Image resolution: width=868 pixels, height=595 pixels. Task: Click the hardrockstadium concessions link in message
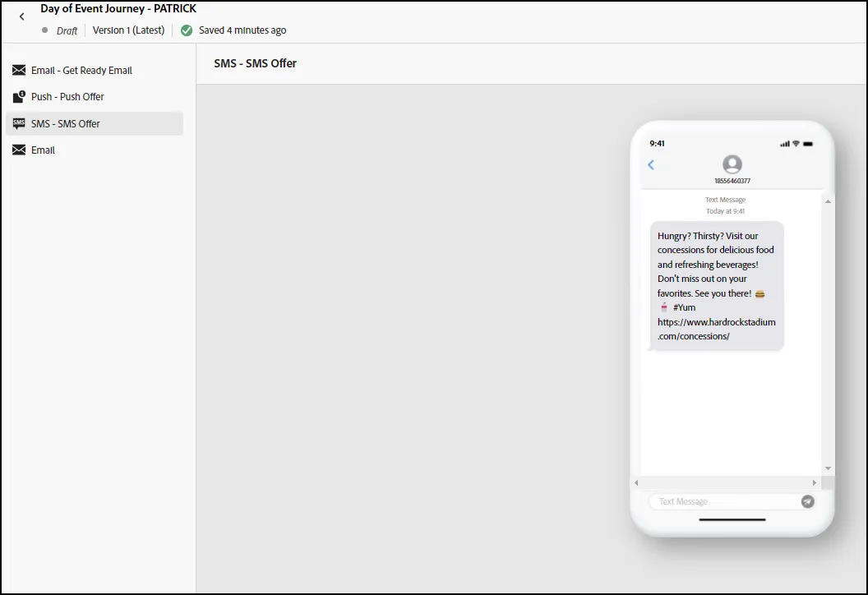(716, 329)
